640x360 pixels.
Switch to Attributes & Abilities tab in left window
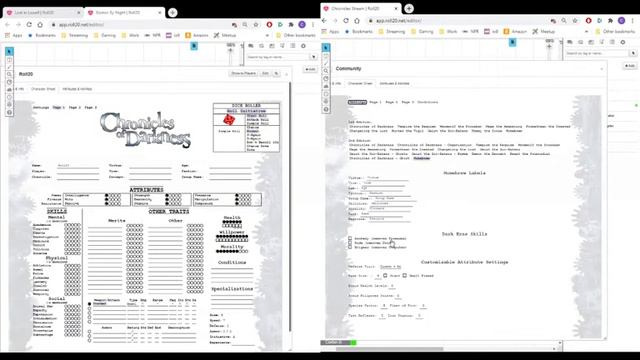[x=77, y=89]
